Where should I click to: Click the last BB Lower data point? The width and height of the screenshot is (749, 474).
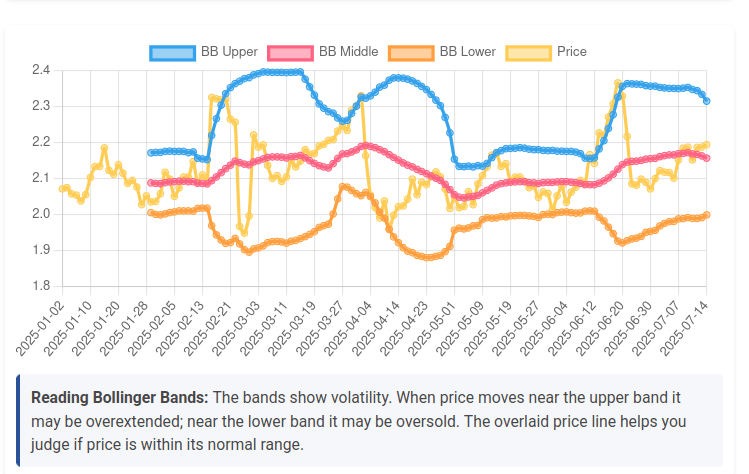(x=707, y=215)
